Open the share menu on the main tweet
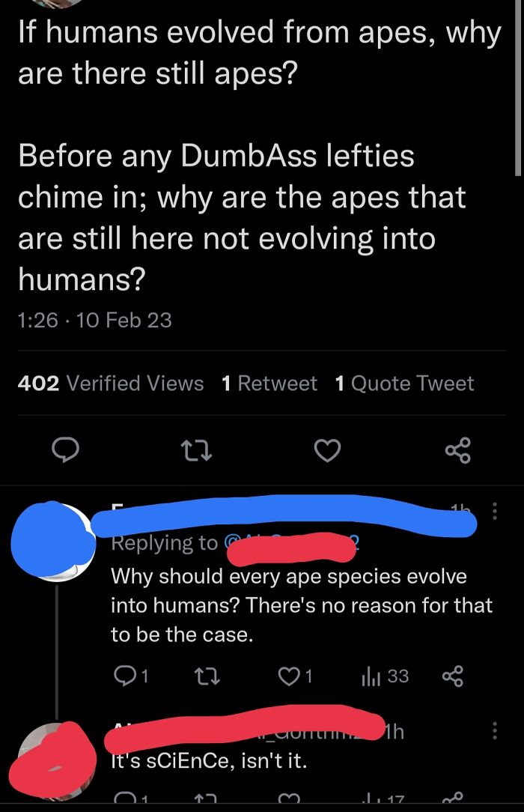 pos(458,450)
